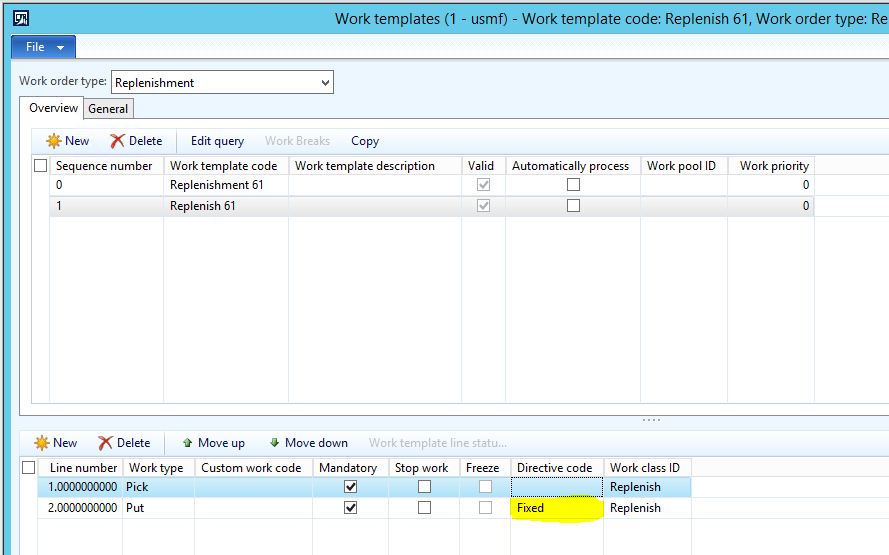Click the Copy button
Image resolution: width=889 pixels, height=555 pixels.
coord(365,141)
